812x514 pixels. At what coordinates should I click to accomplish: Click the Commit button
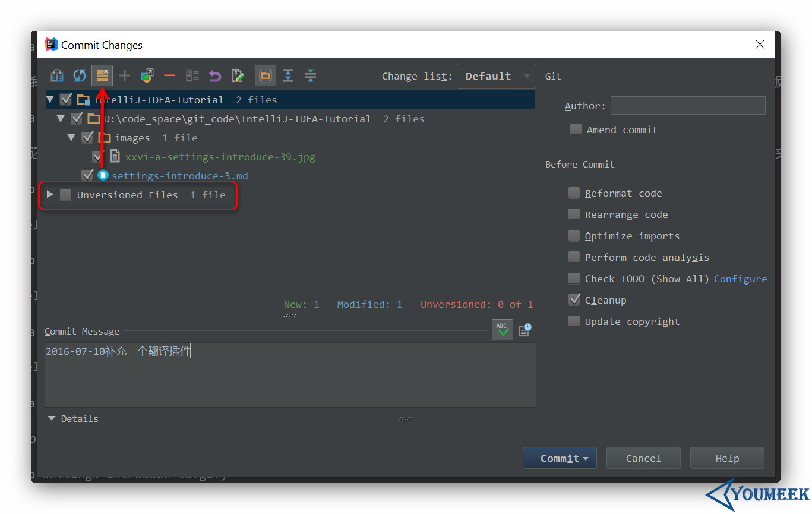[x=559, y=458]
